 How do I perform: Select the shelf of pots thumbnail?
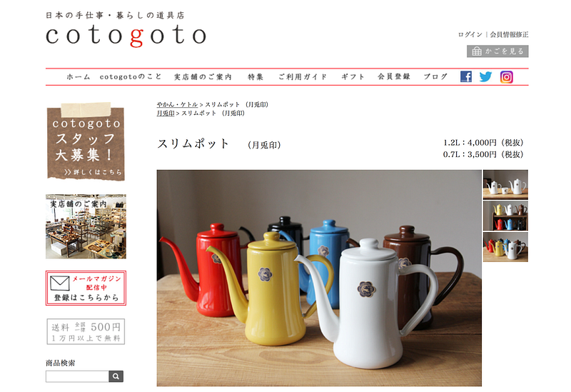505,216
